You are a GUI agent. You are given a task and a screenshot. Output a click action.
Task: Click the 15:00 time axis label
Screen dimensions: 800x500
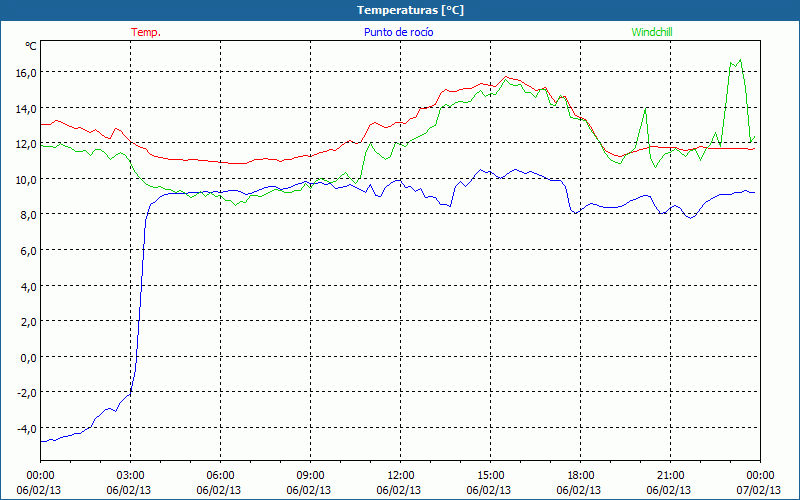[490, 476]
